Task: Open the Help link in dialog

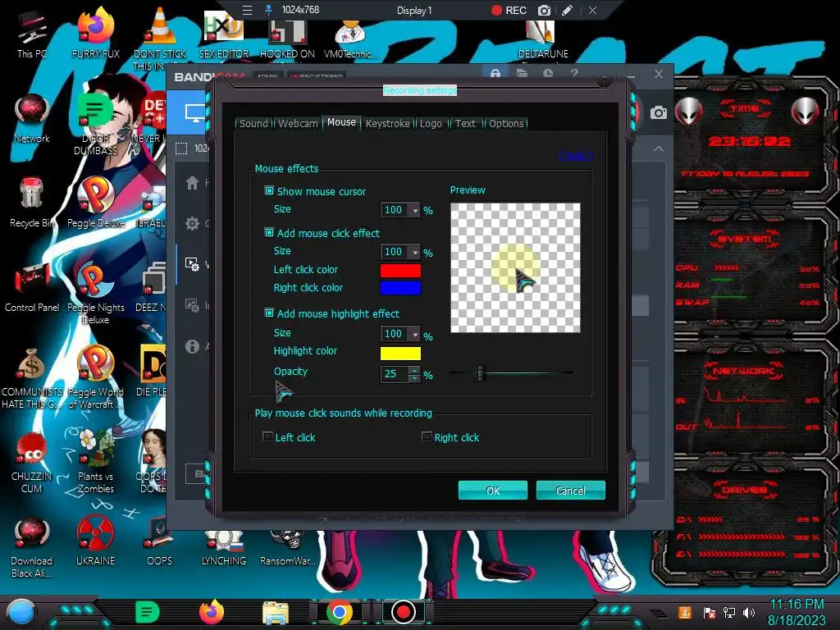Action: tap(575, 156)
